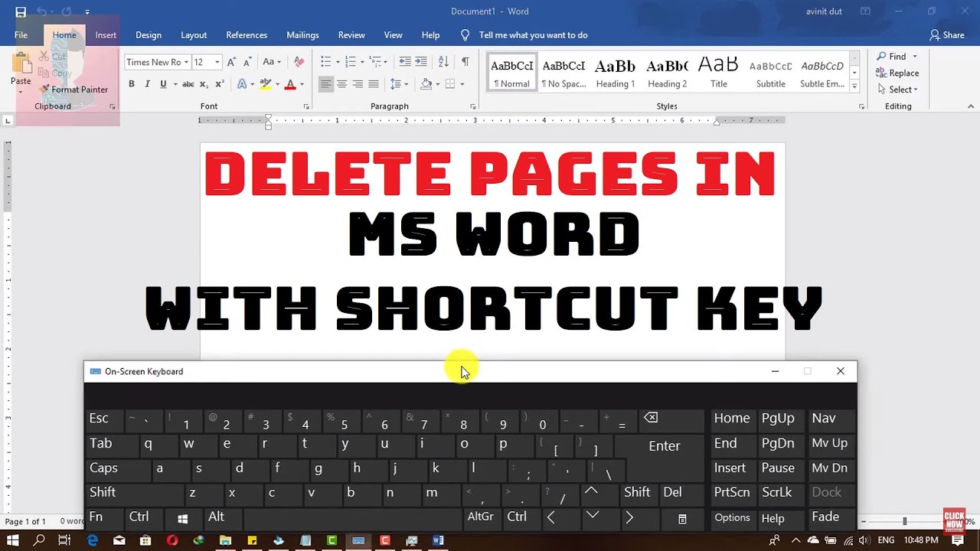Justify the paragraph text
Viewport: 980px width, 551px height.
point(374,84)
